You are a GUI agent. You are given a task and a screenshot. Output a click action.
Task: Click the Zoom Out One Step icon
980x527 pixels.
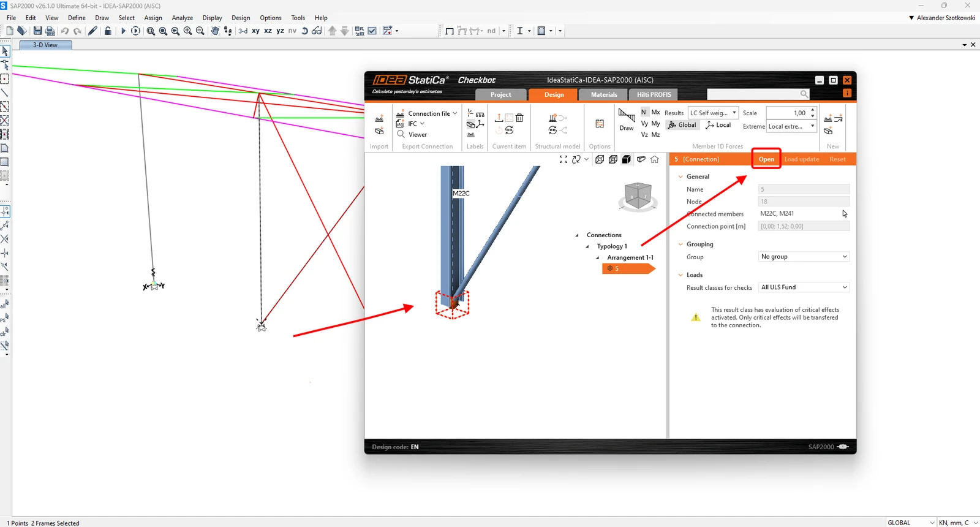(200, 31)
